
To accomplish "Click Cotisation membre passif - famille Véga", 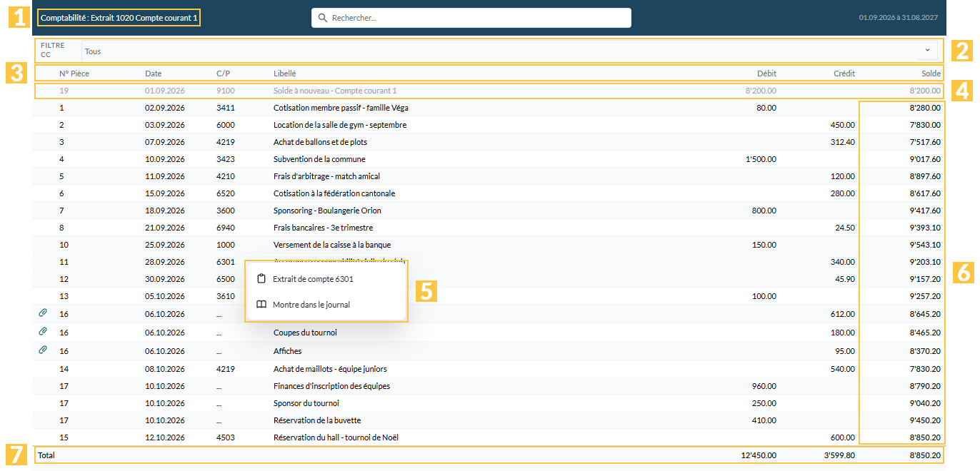I will (x=341, y=108).
